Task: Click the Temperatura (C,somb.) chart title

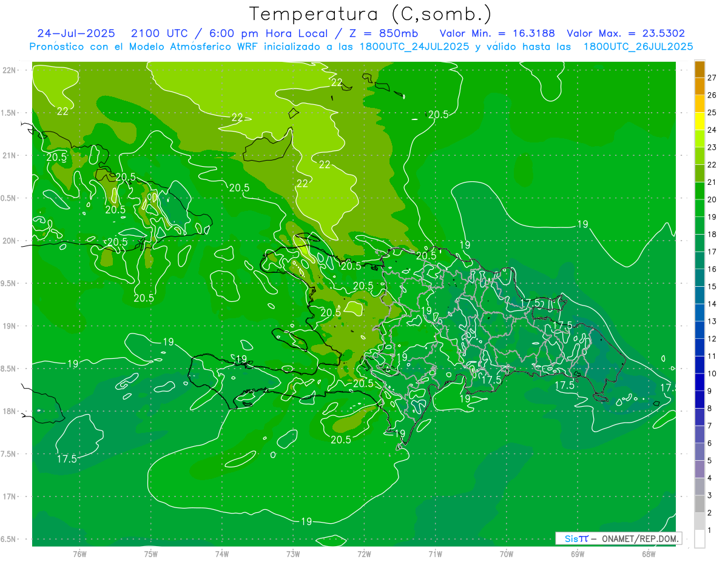Action: point(370,14)
